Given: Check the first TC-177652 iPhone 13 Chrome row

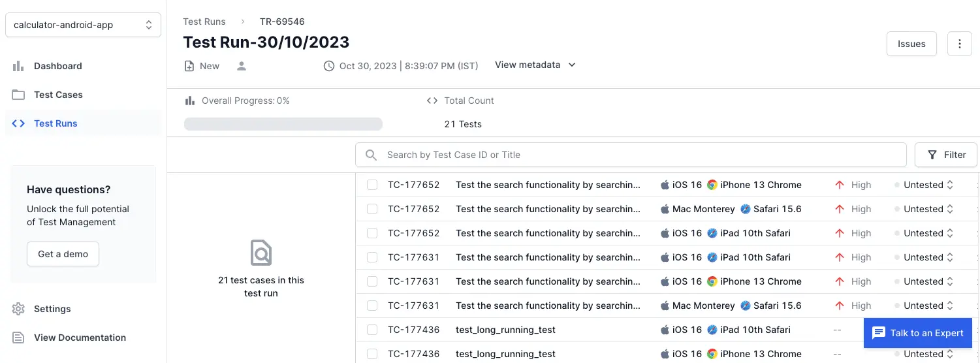Looking at the screenshot, I should (372, 185).
